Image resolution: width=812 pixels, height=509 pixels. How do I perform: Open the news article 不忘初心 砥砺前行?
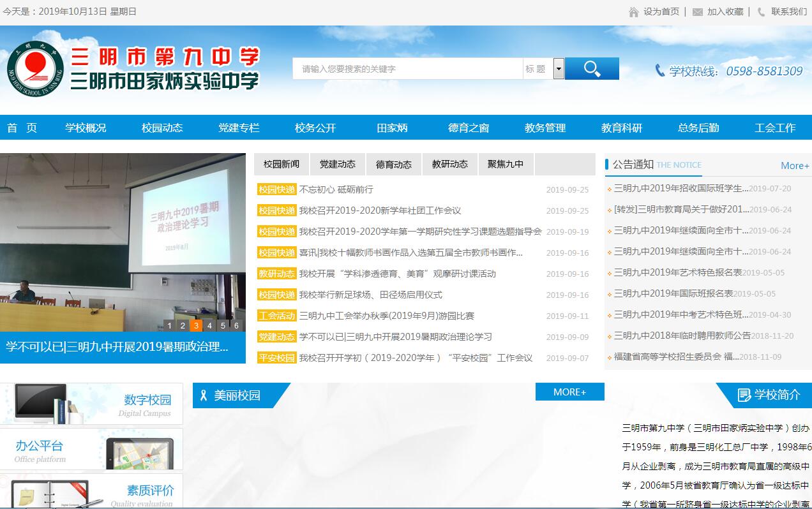click(336, 189)
